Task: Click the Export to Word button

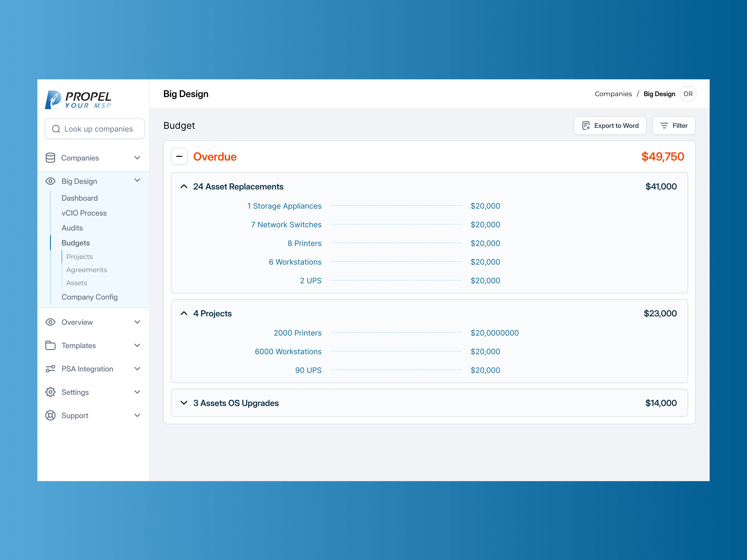Action: [610, 126]
